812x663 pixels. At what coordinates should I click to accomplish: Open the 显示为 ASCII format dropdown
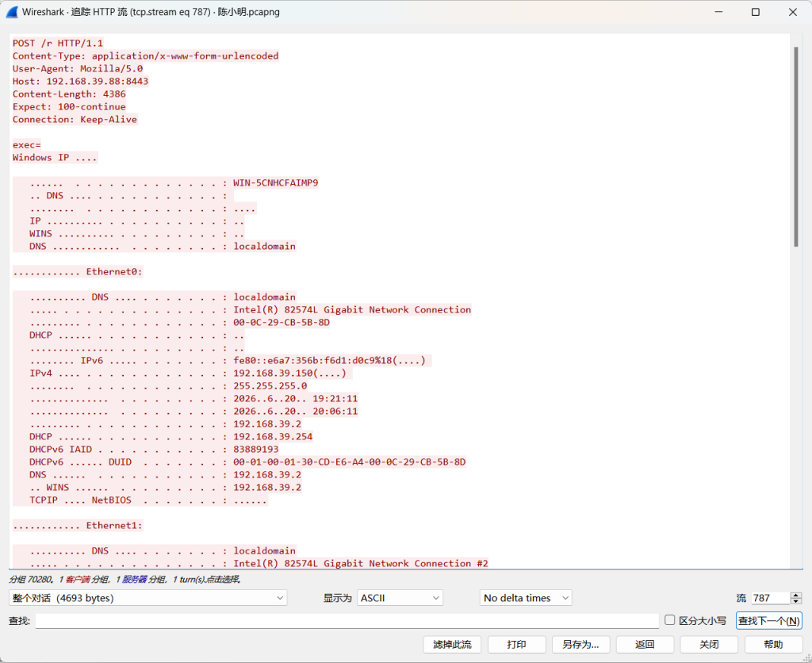coord(400,598)
